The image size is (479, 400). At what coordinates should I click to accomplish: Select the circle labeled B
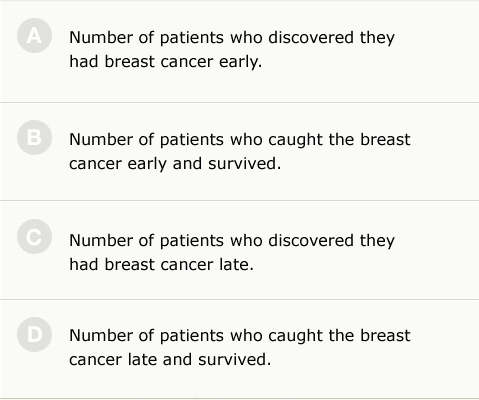point(34,138)
